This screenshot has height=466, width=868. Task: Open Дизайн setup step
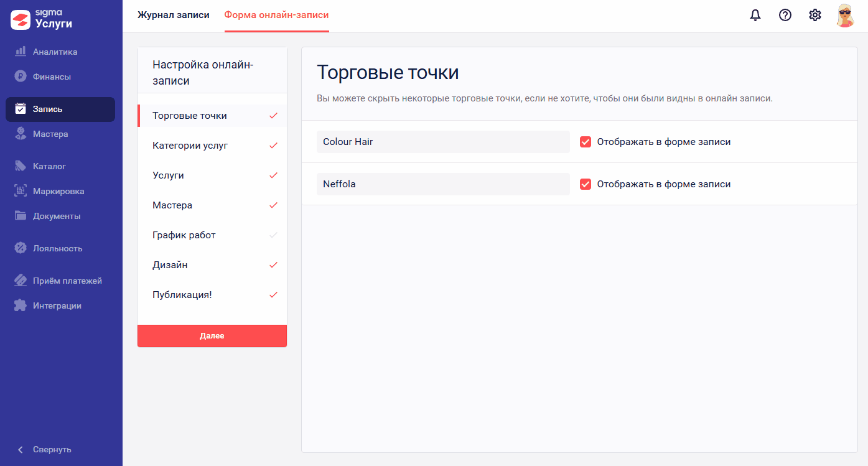click(212, 265)
